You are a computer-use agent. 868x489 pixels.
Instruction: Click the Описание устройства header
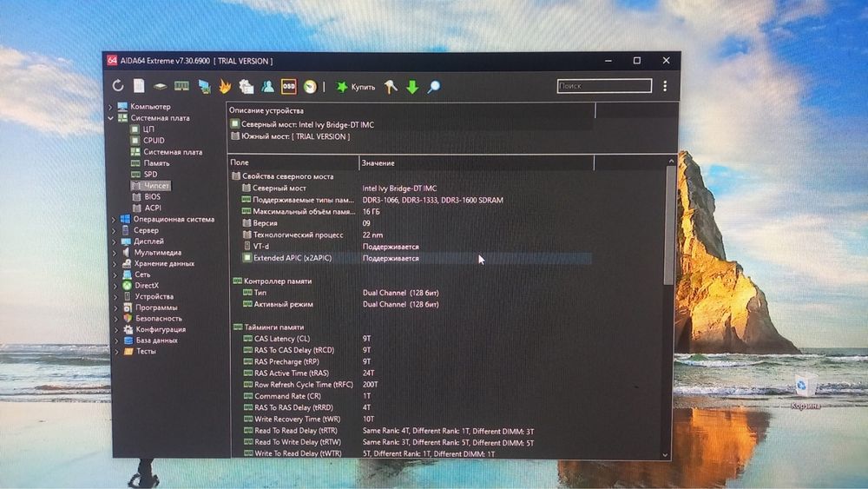pyautogui.click(x=411, y=111)
